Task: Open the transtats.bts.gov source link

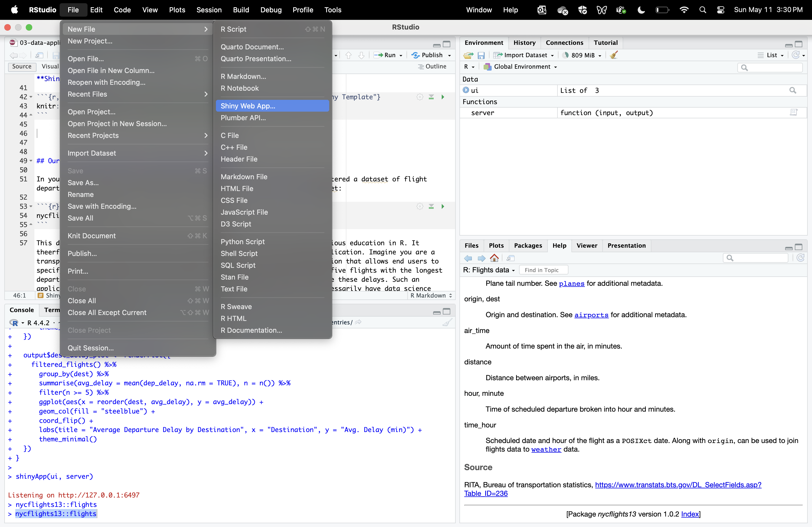Action: (612, 489)
